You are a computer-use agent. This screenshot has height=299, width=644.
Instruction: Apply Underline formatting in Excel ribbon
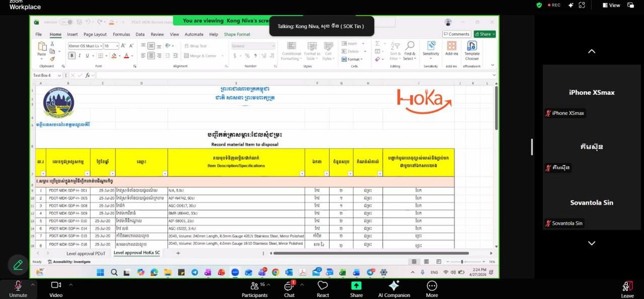(86, 56)
